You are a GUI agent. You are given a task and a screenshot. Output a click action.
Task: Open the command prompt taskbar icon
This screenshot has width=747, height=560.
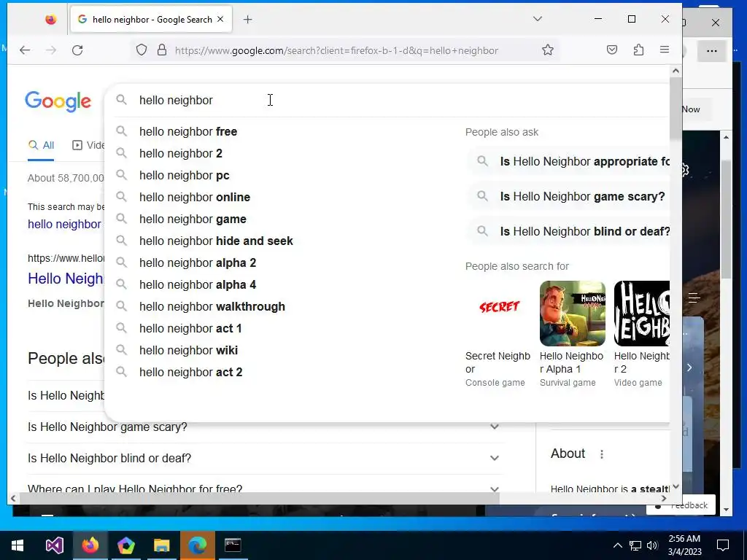233,545
